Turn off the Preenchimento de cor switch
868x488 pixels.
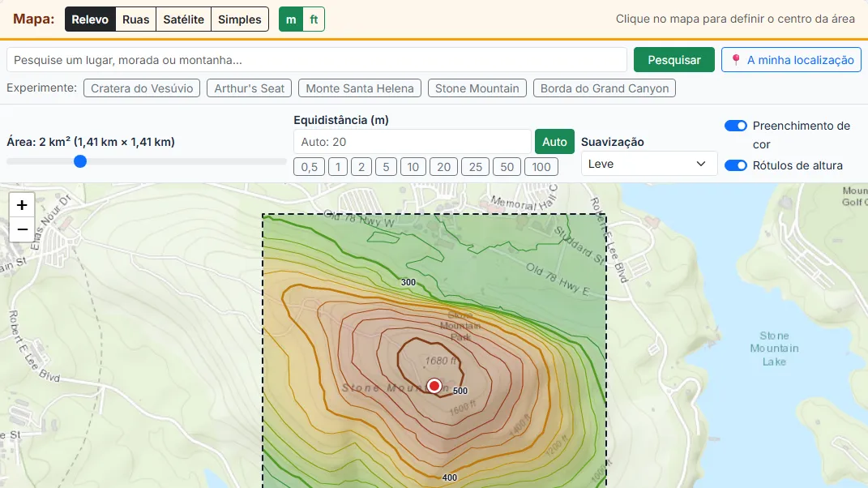click(x=736, y=126)
